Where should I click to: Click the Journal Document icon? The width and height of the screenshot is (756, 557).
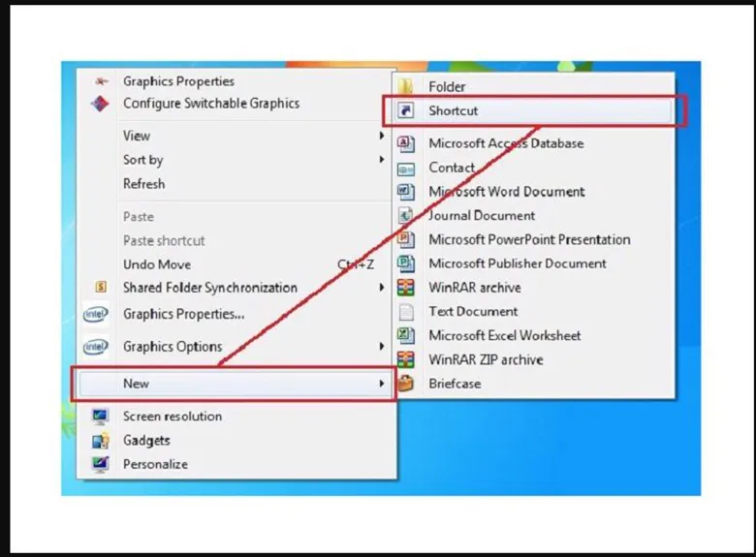[x=405, y=215]
